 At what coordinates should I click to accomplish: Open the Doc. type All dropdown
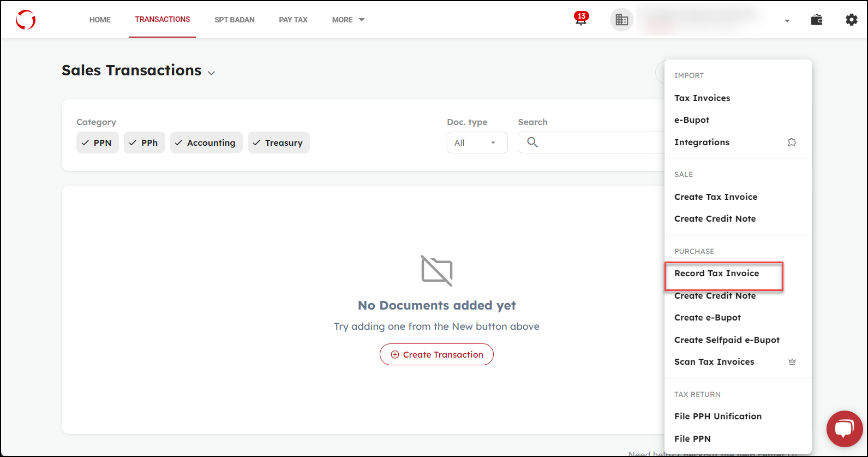[476, 143]
